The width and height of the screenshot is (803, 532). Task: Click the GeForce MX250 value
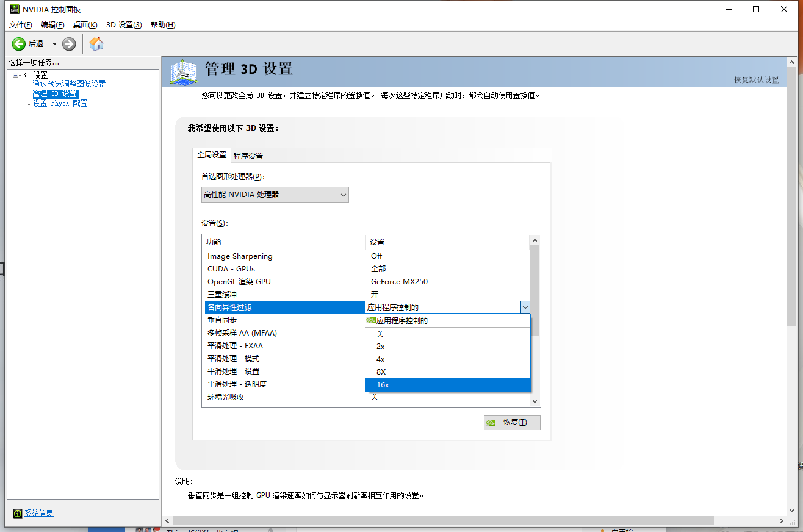click(x=399, y=282)
